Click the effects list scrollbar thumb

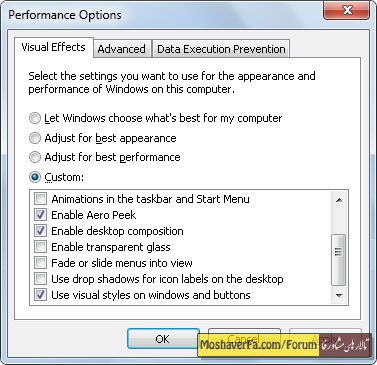pos(339,260)
